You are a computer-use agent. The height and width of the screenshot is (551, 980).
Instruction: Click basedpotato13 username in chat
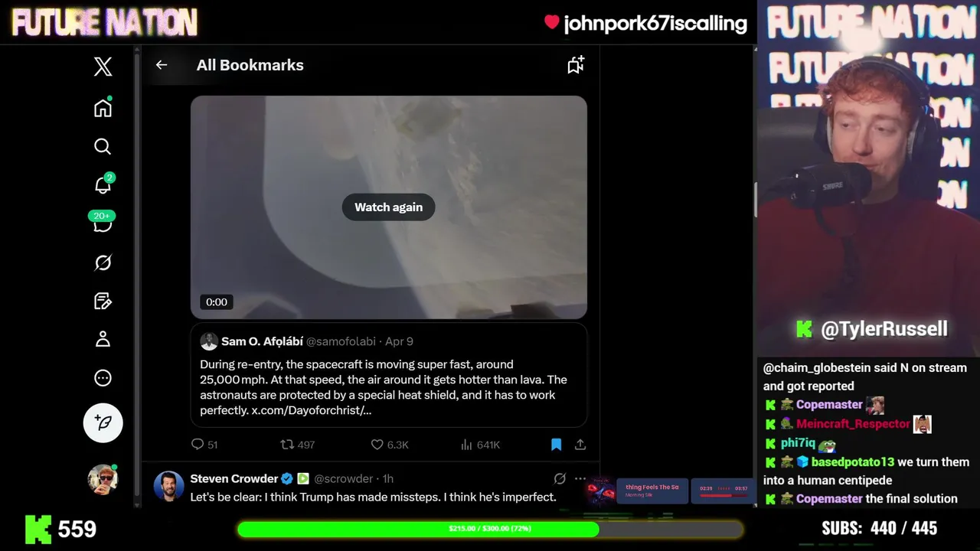click(853, 462)
